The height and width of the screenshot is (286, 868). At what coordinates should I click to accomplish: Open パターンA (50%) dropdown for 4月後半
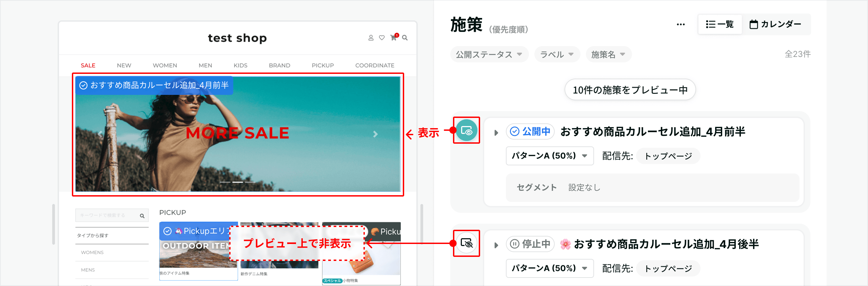(550, 268)
